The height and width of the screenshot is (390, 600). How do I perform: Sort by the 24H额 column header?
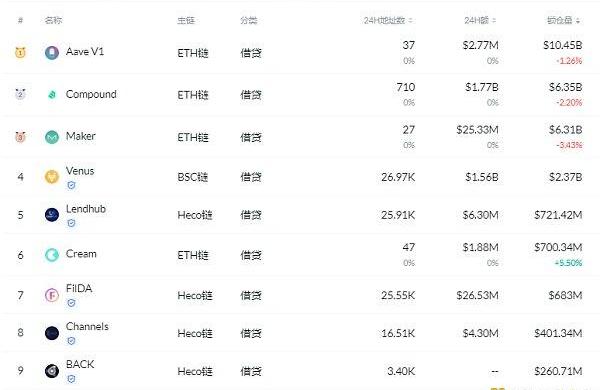point(480,20)
